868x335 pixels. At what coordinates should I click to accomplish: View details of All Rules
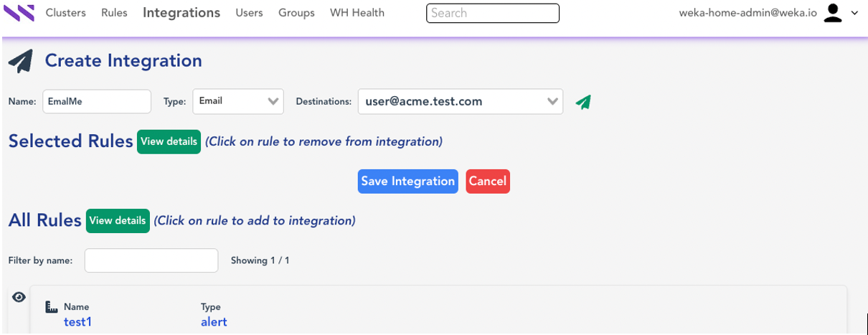(118, 221)
